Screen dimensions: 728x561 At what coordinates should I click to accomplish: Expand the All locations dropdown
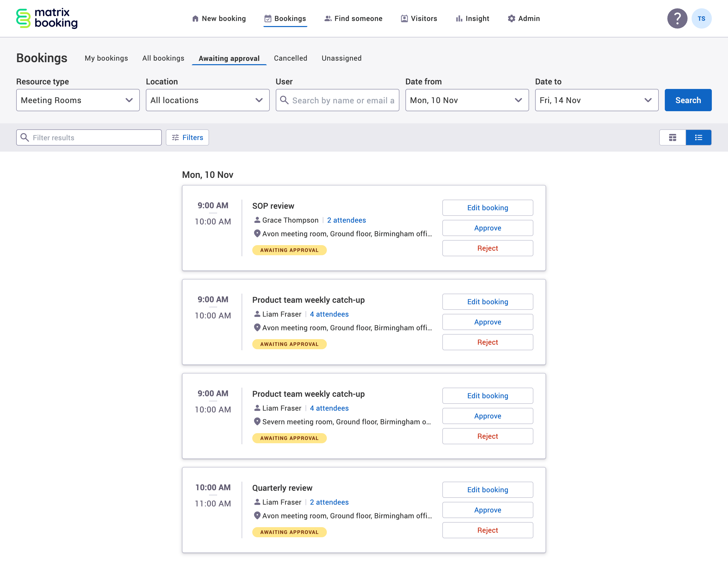207,100
